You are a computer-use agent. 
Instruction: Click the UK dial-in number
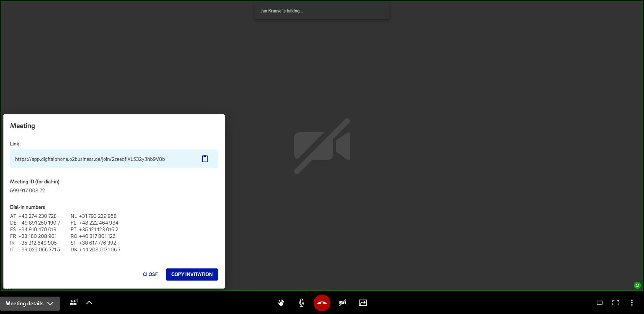(x=99, y=250)
